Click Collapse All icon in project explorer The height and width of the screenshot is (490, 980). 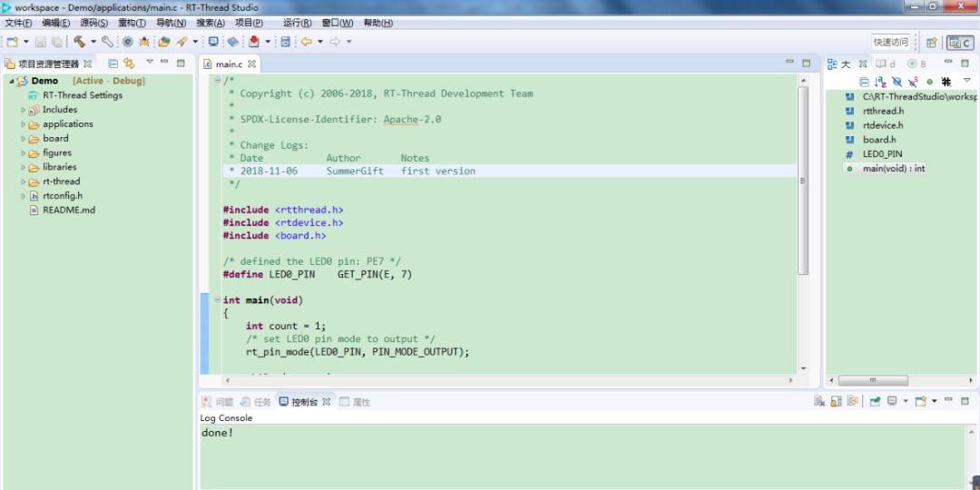[113, 64]
